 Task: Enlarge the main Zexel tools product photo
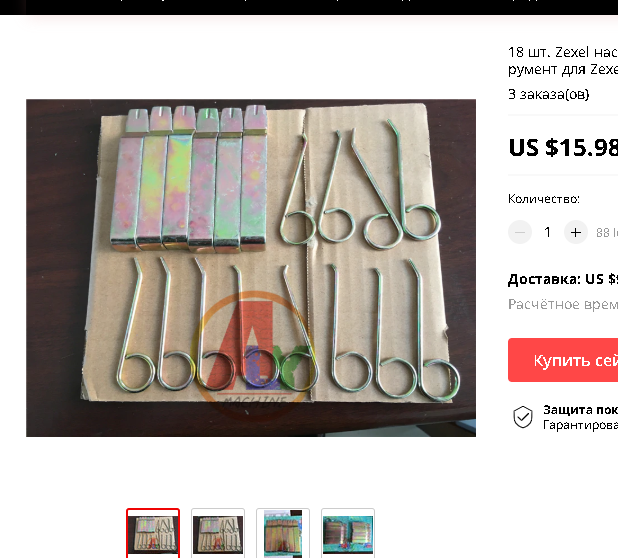(x=251, y=268)
